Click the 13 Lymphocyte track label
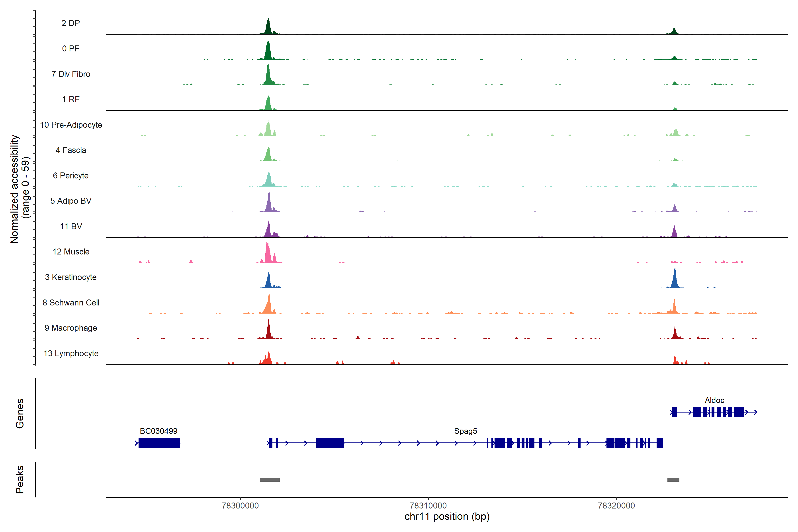 pos(70,353)
